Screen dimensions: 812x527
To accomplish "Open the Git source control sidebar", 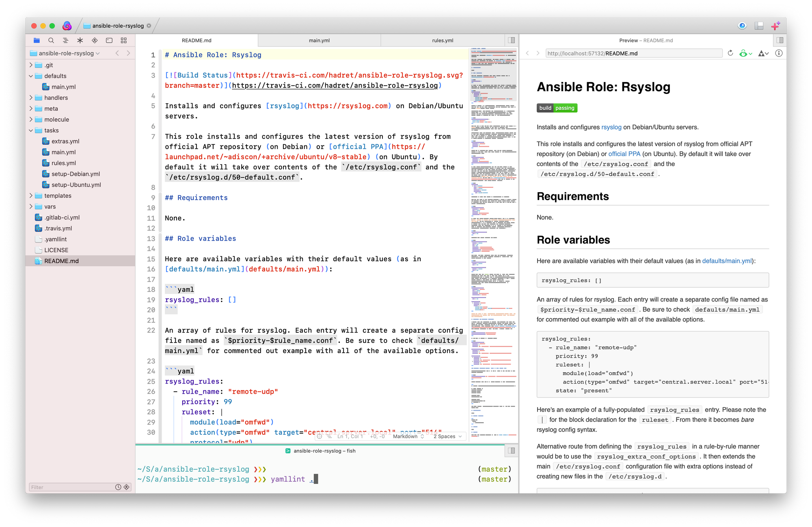I will [95, 40].
